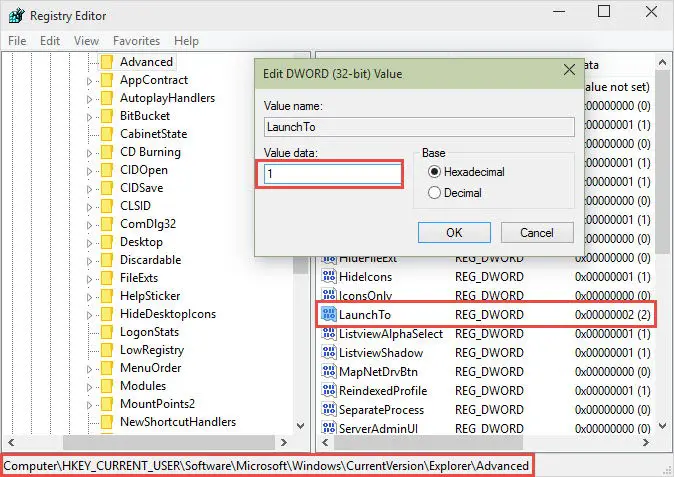Select the Advanced folder icon in the tree
Screen dimensions: 674x477
pos(107,62)
